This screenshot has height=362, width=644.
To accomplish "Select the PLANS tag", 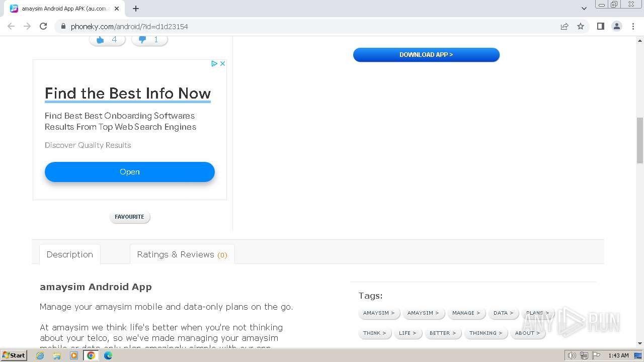I will pos(537,313).
